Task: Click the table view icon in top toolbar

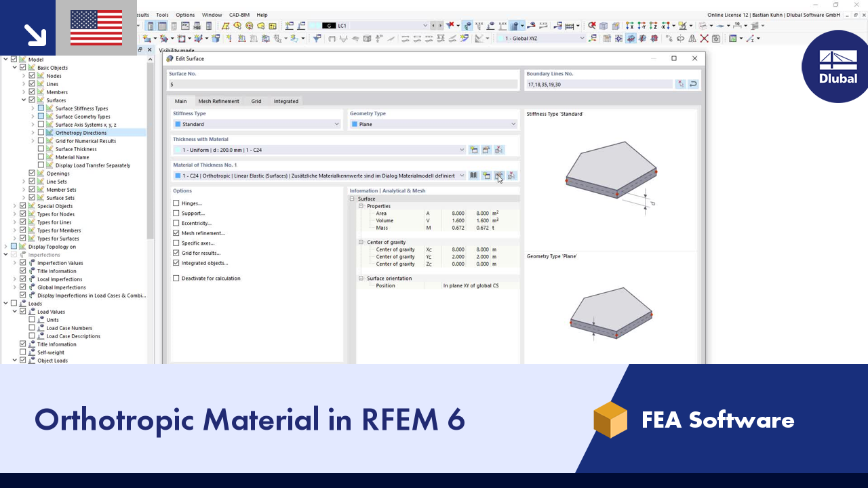Action: pos(163,26)
